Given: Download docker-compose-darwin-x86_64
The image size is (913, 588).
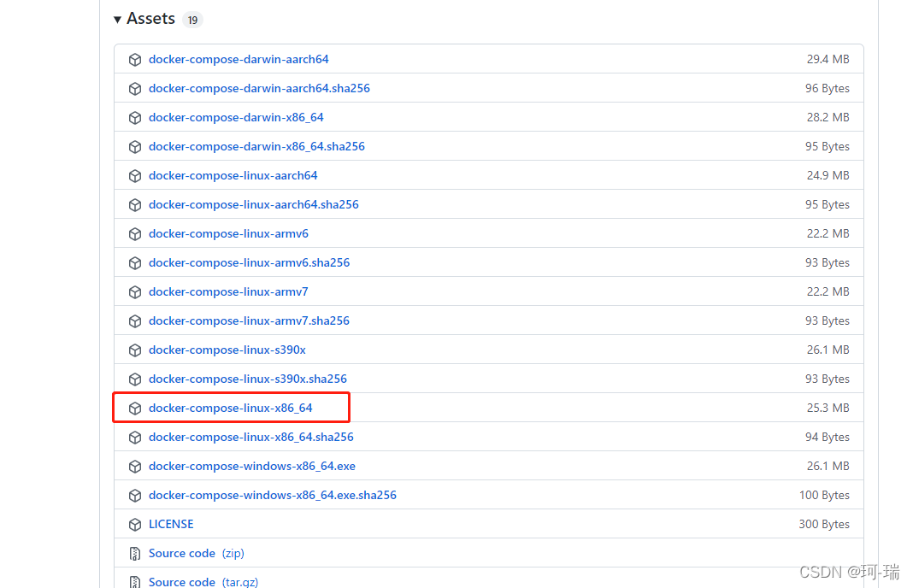Looking at the screenshot, I should (236, 117).
